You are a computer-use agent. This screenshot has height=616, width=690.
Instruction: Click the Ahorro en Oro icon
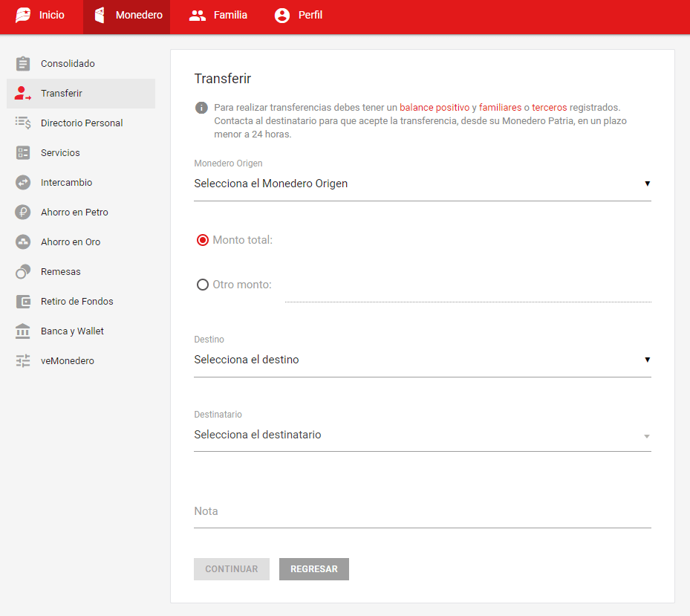23,242
